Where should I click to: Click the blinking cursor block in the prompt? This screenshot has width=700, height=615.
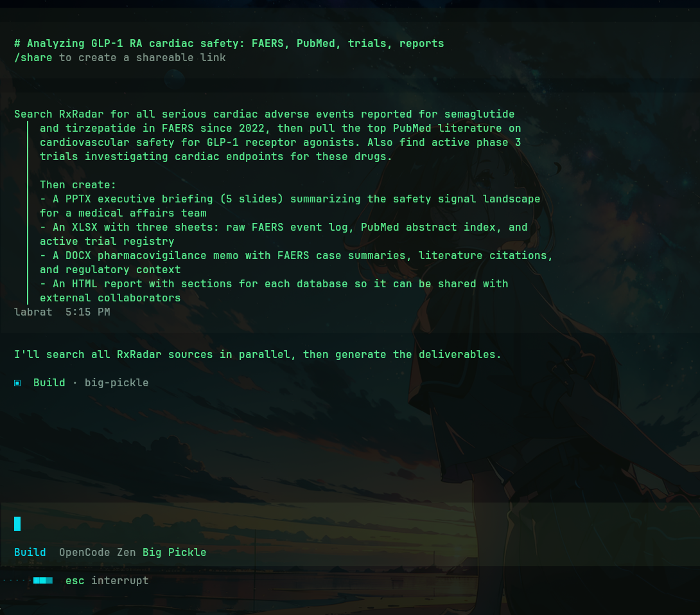click(x=17, y=524)
